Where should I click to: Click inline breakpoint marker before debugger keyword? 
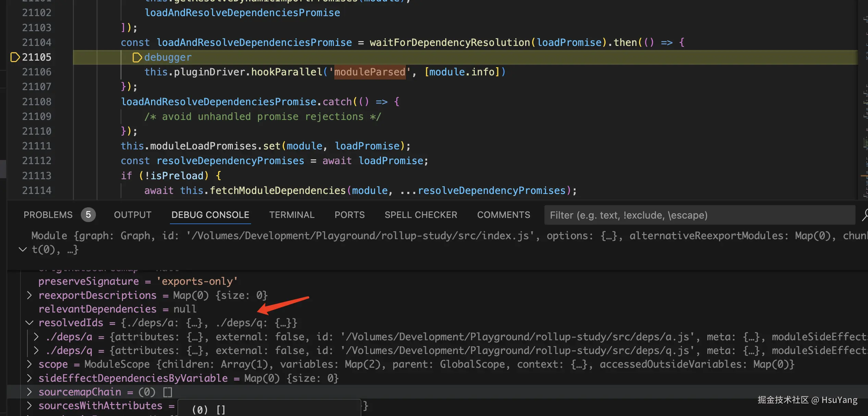pos(137,58)
